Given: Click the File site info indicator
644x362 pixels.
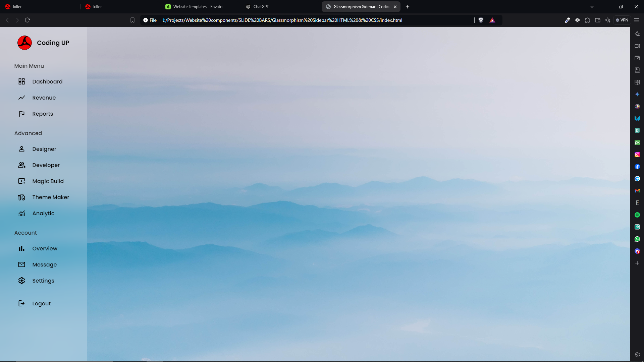Looking at the screenshot, I should click(x=150, y=20).
